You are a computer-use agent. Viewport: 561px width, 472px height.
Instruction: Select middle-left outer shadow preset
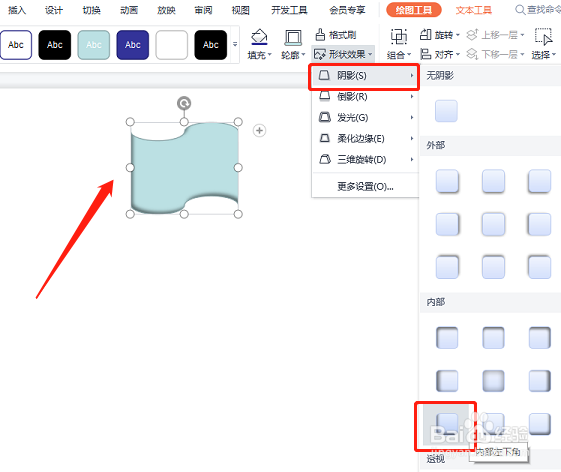click(447, 224)
